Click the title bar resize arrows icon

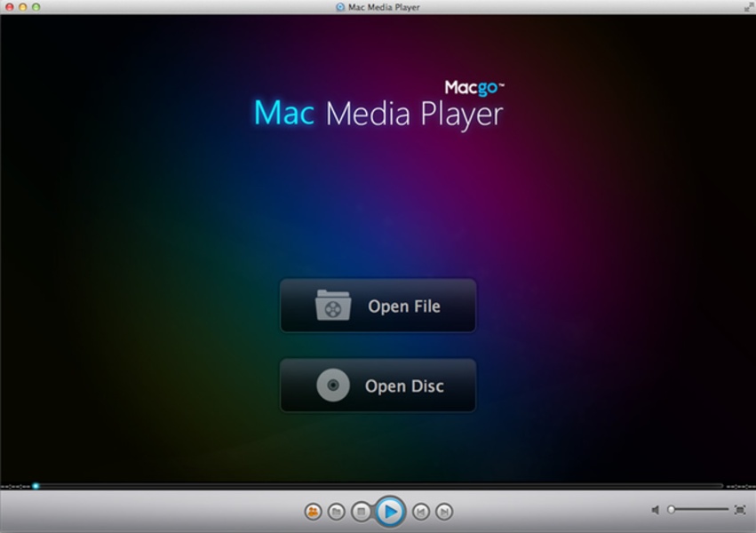pos(747,7)
